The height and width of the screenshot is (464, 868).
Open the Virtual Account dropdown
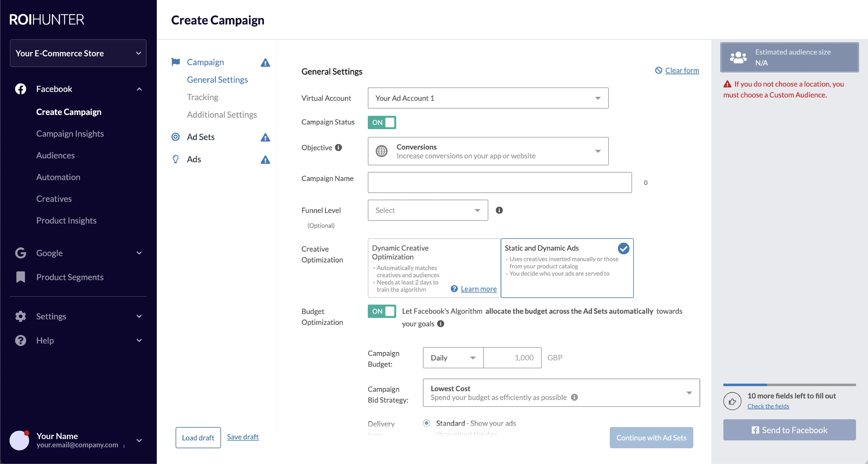coord(488,98)
